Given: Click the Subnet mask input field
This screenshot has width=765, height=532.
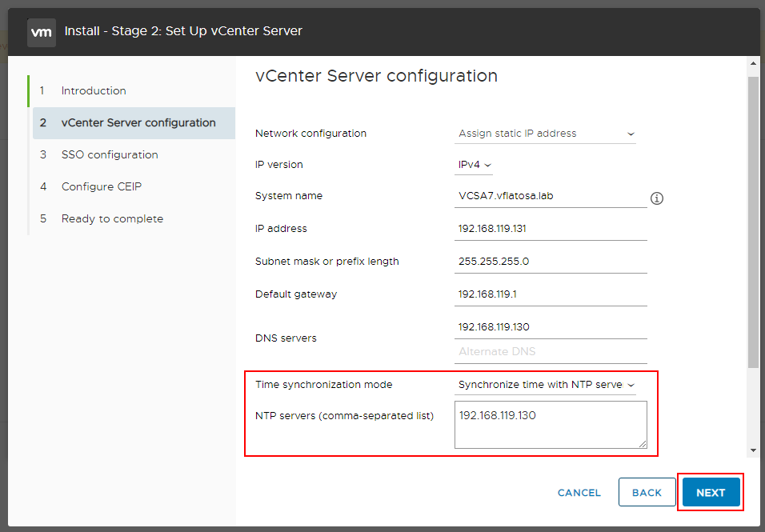Looking at the screenshot, I should [551, 262].
